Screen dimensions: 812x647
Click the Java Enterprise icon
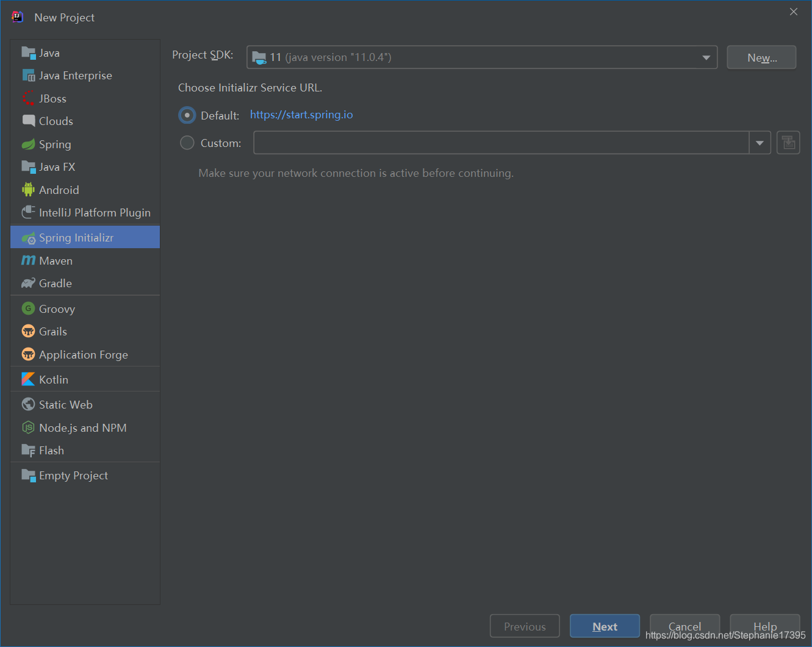click(x=29, y=76)
